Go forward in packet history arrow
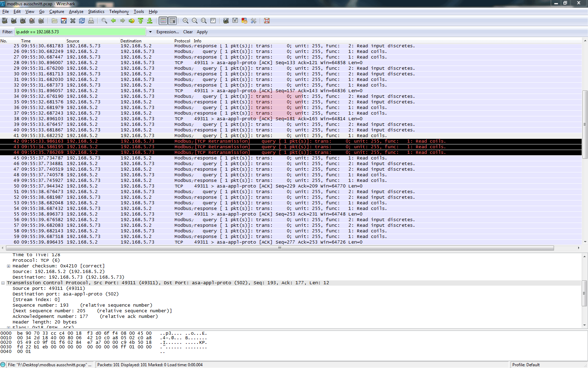 (123, 21)
